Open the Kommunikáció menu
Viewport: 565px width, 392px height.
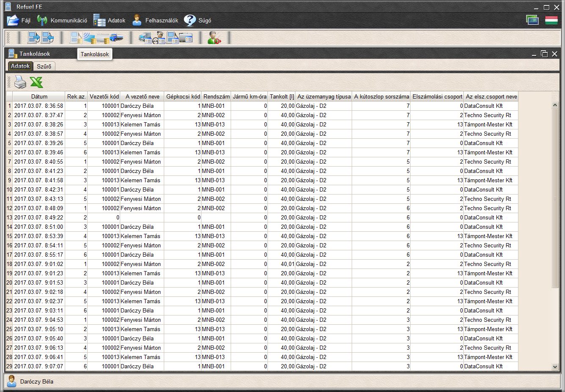click(62, 20)
